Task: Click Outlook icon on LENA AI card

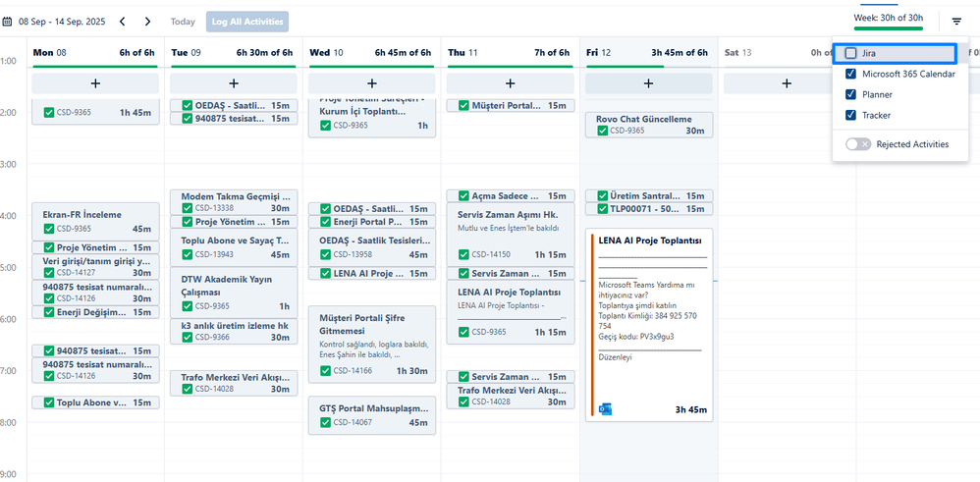Action: 605,408
